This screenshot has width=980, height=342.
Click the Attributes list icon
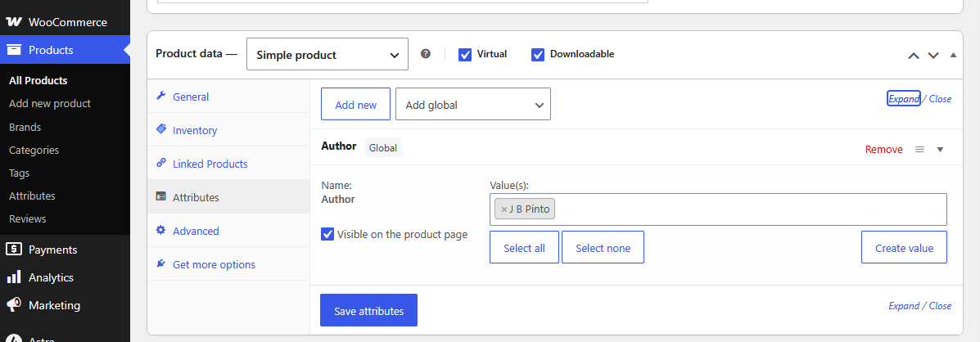coord(160,196)
